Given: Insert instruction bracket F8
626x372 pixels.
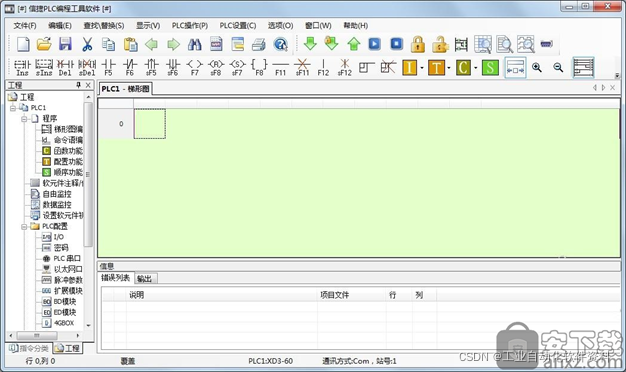Looking at the screenshot, I should point(259,67).
